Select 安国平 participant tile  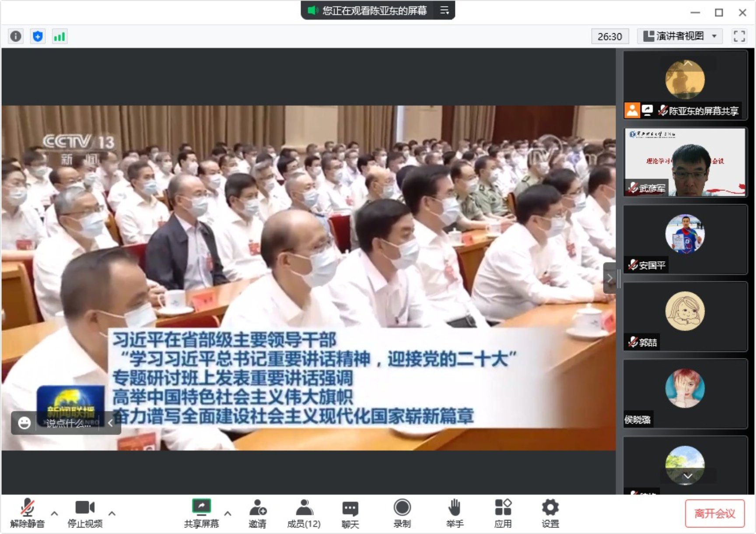click(x=685, y=239)
